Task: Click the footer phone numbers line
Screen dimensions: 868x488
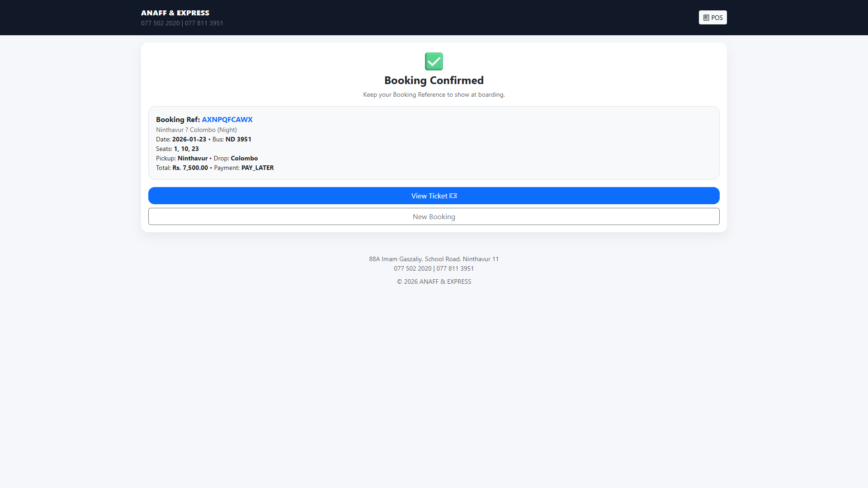Action: (x=434, y=268)
